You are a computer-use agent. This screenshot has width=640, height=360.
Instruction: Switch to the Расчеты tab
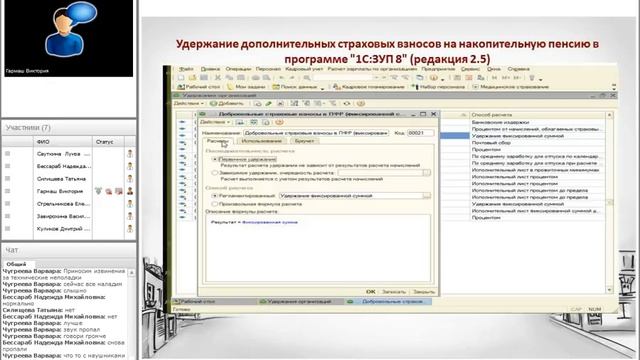(218, 141)
